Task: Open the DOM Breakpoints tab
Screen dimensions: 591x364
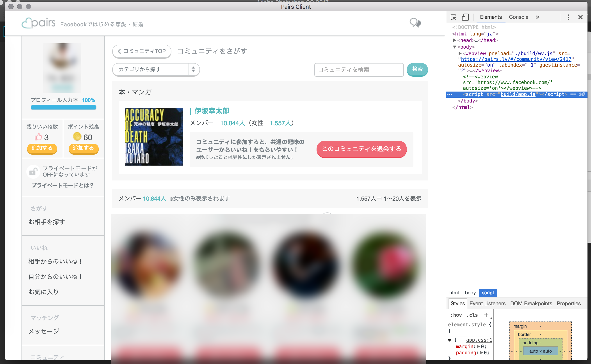Action: point(531,303)
